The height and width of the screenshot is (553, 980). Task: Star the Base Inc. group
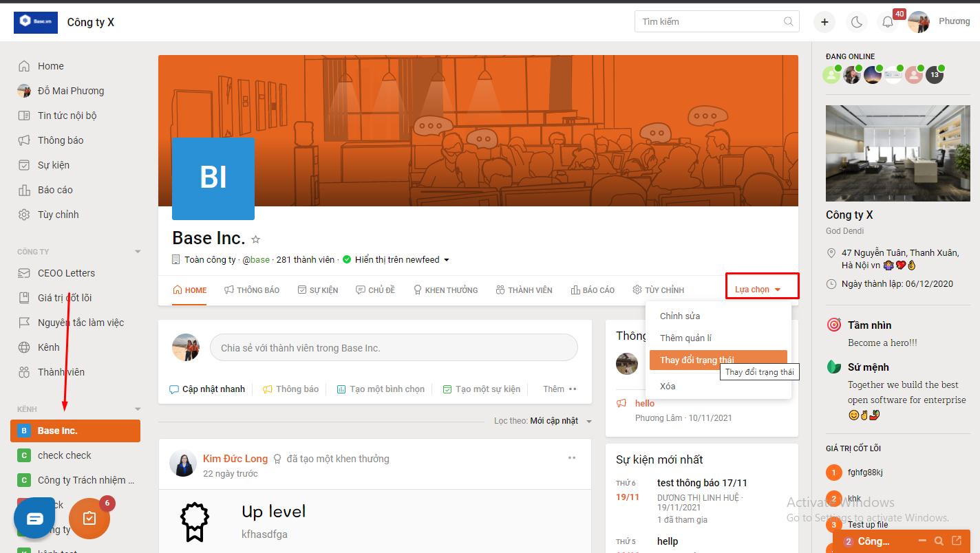256,239
